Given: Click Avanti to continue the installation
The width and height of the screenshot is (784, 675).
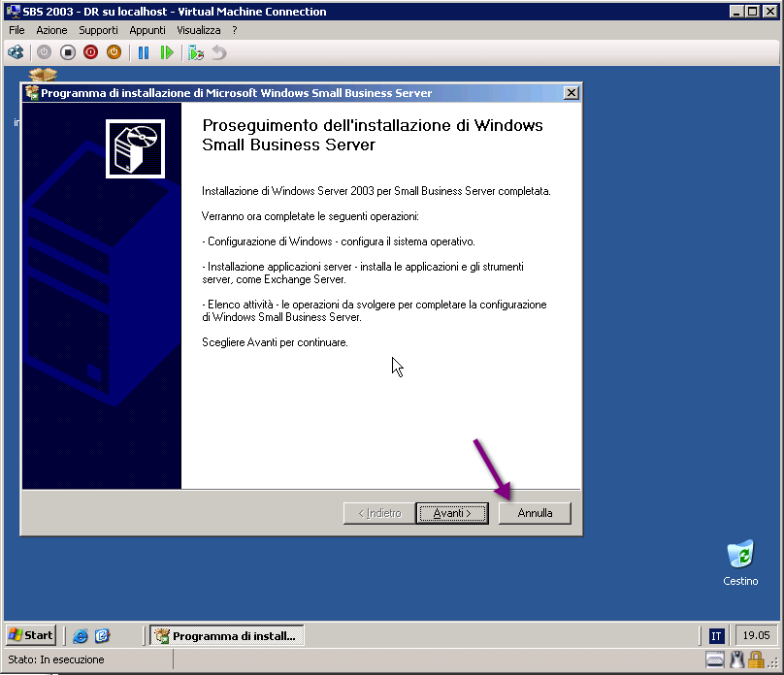Looking at the screenshot, I should pyautogui.click(x=452, y=513).
